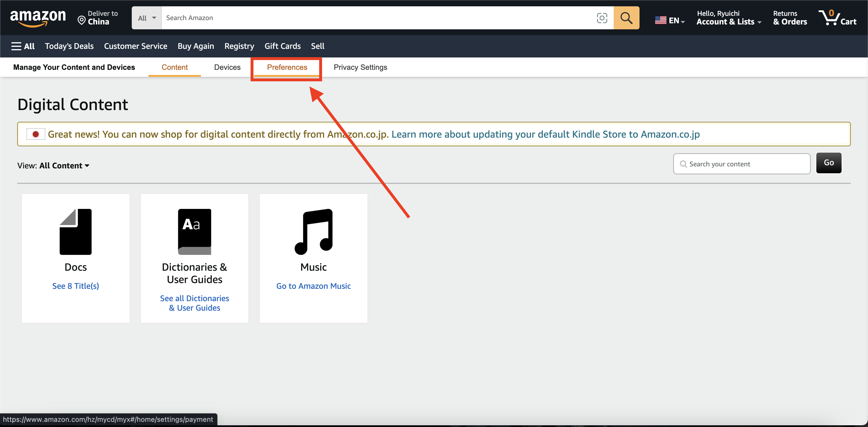Click Go to Amazon Music link
This screenshot has width=868, height=427.
click(x=313, y=286)
